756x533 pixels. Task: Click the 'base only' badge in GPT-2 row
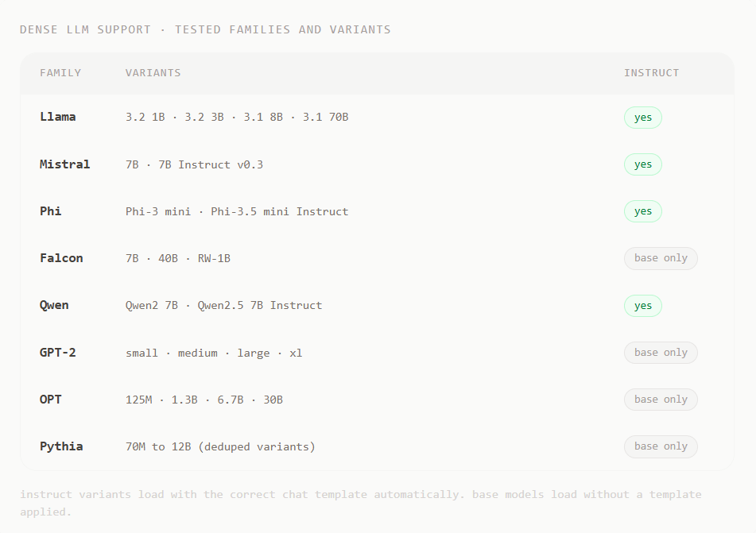pyautogui.click(x=661, y=353)
